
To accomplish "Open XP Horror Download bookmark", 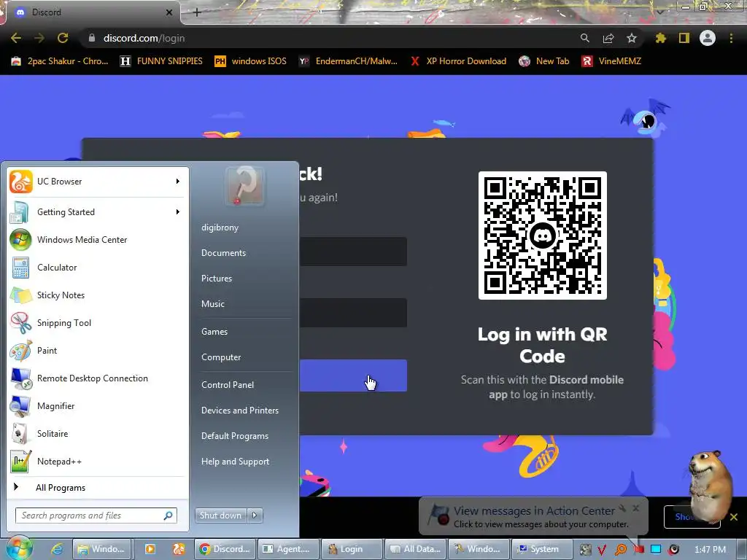I will (459, 61).
